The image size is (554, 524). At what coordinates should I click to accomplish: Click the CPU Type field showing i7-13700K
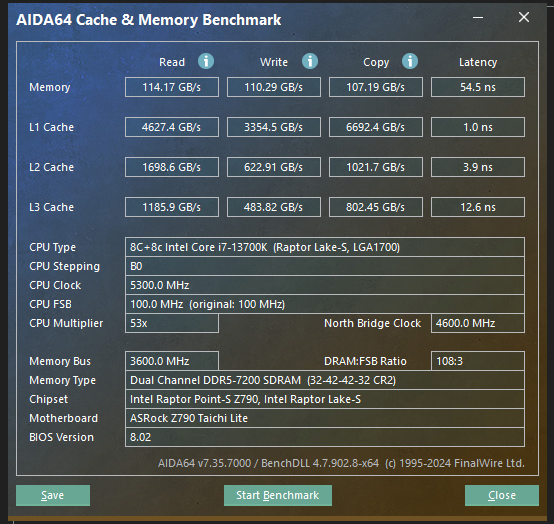click(x=325, y=247)
